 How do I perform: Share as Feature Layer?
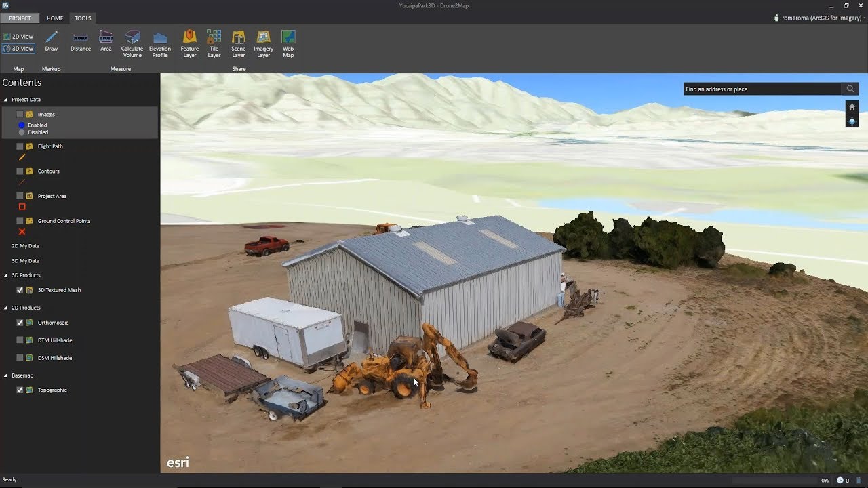pyautogui.click(x=190, y=43)
